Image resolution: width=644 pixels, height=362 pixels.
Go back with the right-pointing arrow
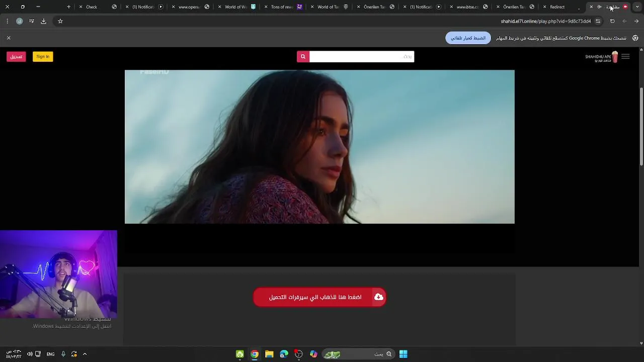coord(636,21)
